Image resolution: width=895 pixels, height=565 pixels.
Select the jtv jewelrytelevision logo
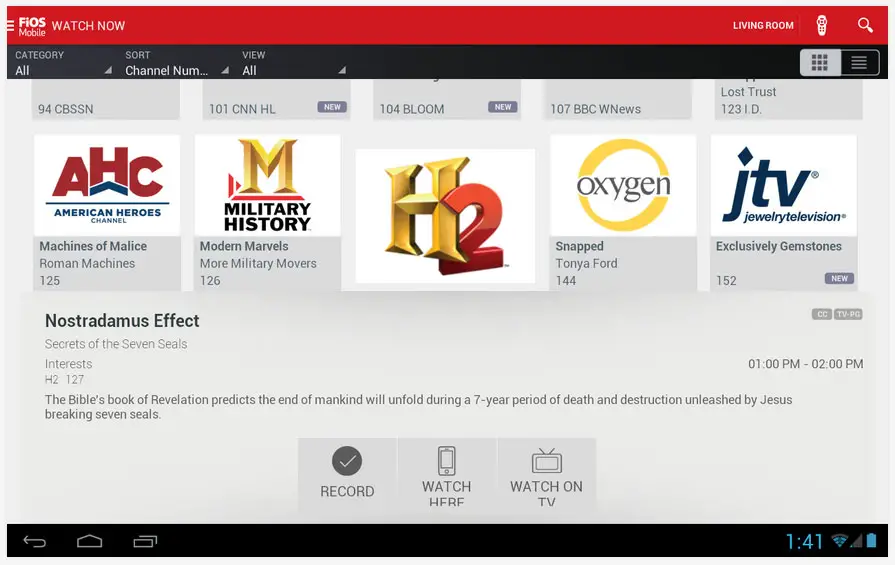coord(784,185)
